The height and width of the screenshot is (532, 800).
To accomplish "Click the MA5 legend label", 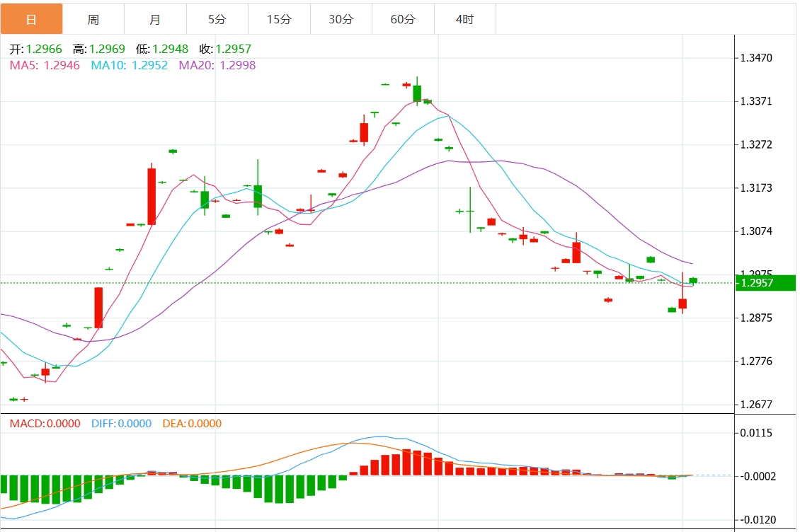I will coord(44,65).
